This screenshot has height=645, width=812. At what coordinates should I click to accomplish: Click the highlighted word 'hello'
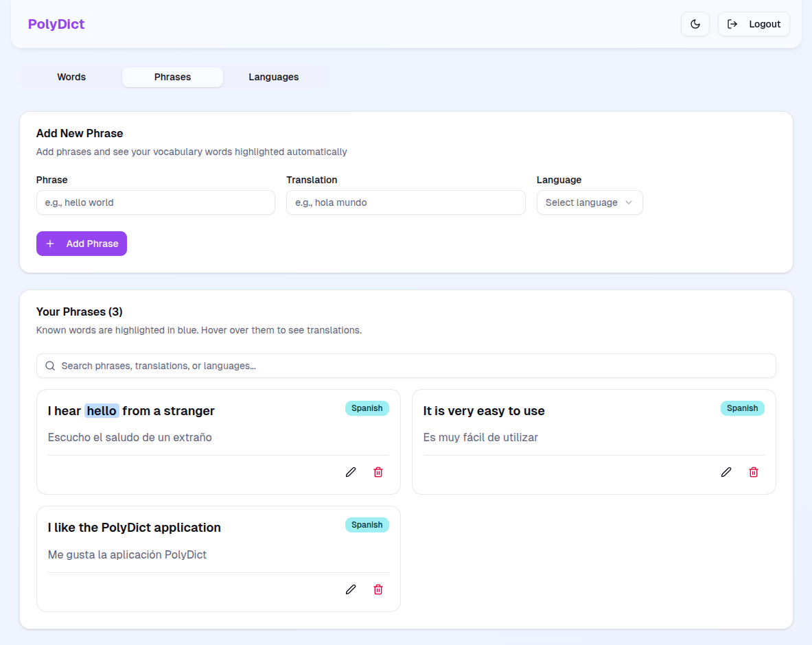click(102, 411)
